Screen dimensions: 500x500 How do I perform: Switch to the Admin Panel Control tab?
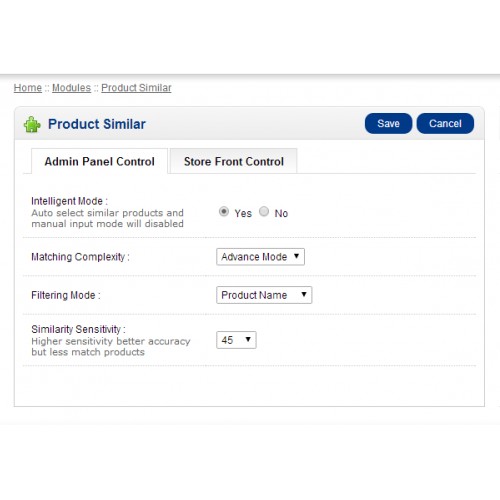tap(99, 161)
